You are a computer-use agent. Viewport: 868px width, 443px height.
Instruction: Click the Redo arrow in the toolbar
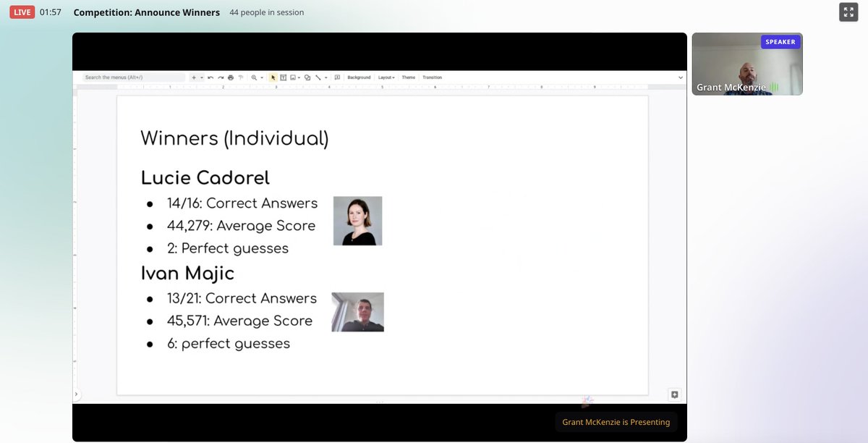[221, 77]
